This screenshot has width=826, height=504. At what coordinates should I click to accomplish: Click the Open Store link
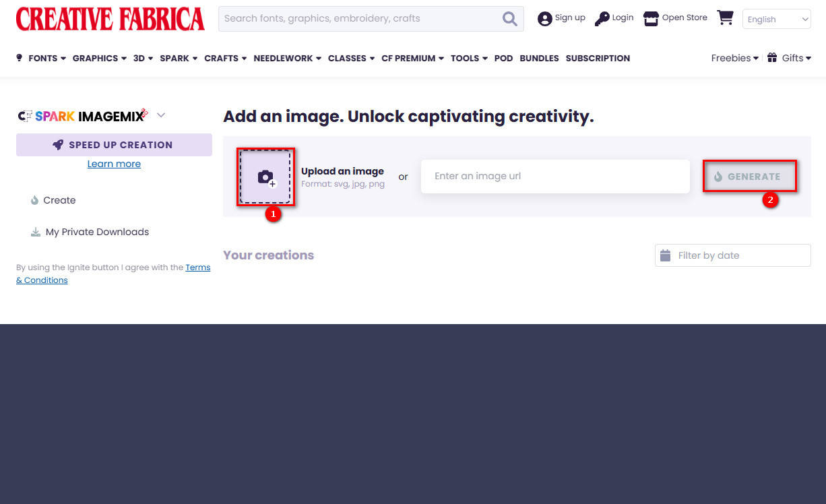click(x=685, y=18)
